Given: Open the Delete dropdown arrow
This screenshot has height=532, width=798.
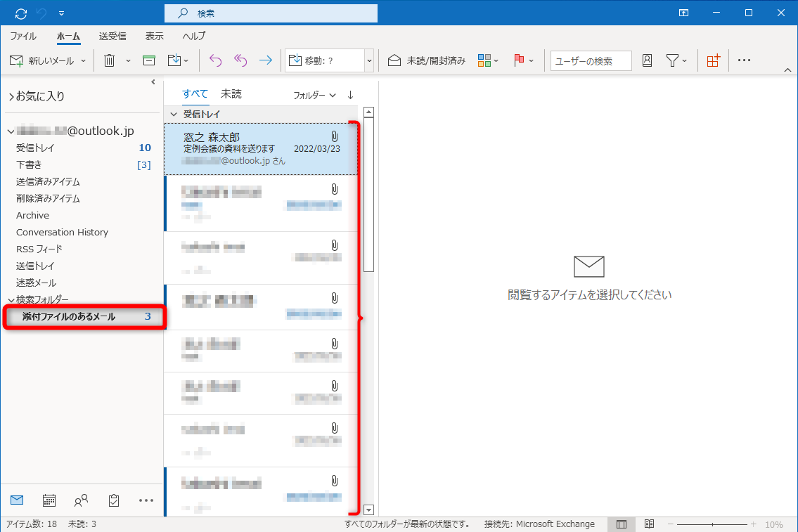Looking at the screenshot, I should click(128, 61).
